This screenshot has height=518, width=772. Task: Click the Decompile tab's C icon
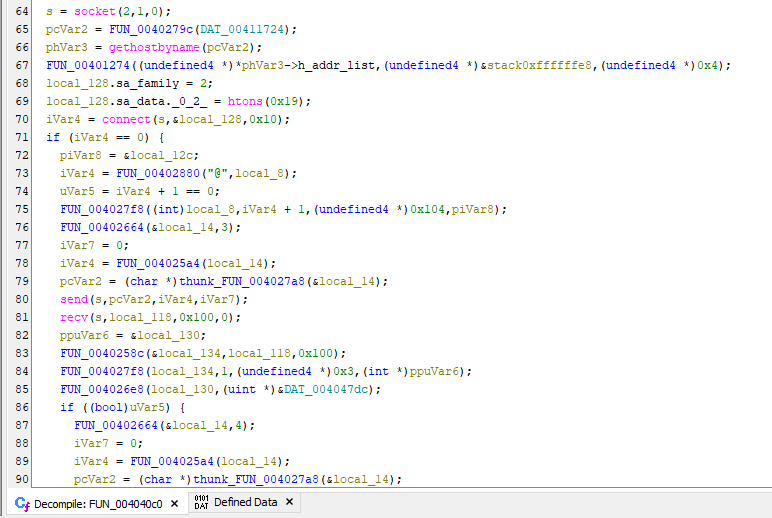tap(23, 503)
